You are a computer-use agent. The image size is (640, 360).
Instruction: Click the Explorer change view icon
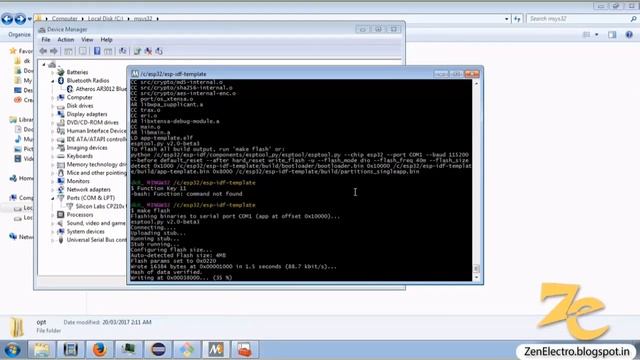(587, 35)
